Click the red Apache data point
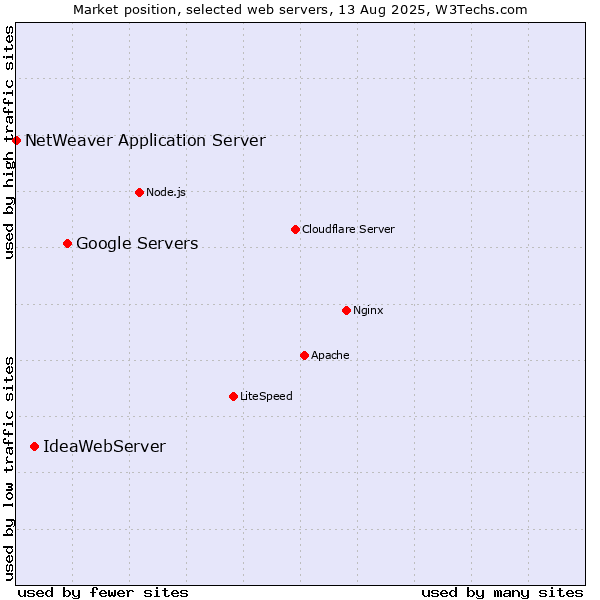 [x=305, y=355]
